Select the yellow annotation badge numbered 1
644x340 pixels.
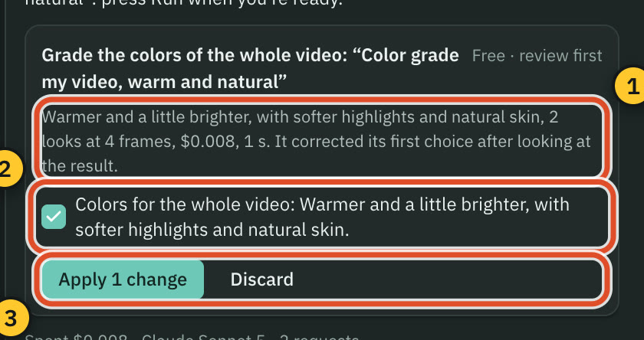click(631, 86)
